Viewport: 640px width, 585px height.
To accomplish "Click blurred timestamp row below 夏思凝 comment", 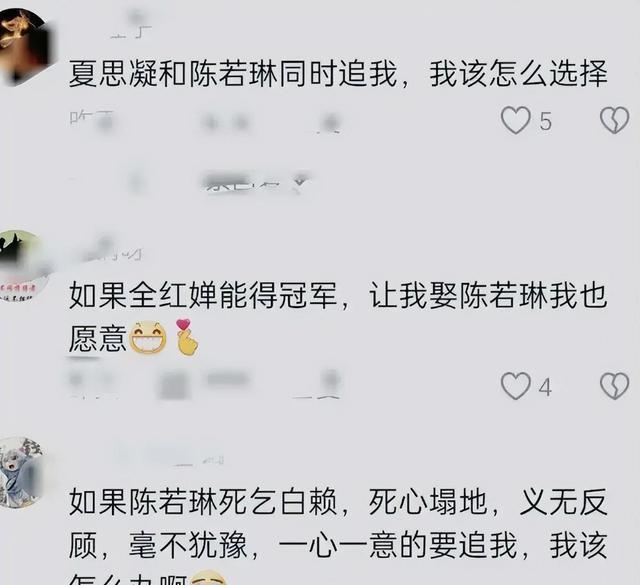I will (204, 122).
